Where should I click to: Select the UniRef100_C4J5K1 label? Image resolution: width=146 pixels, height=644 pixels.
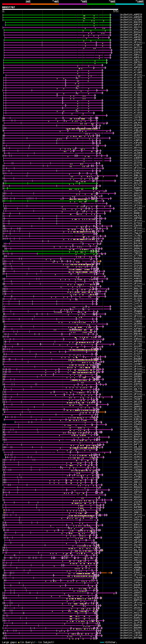(131, 236)
